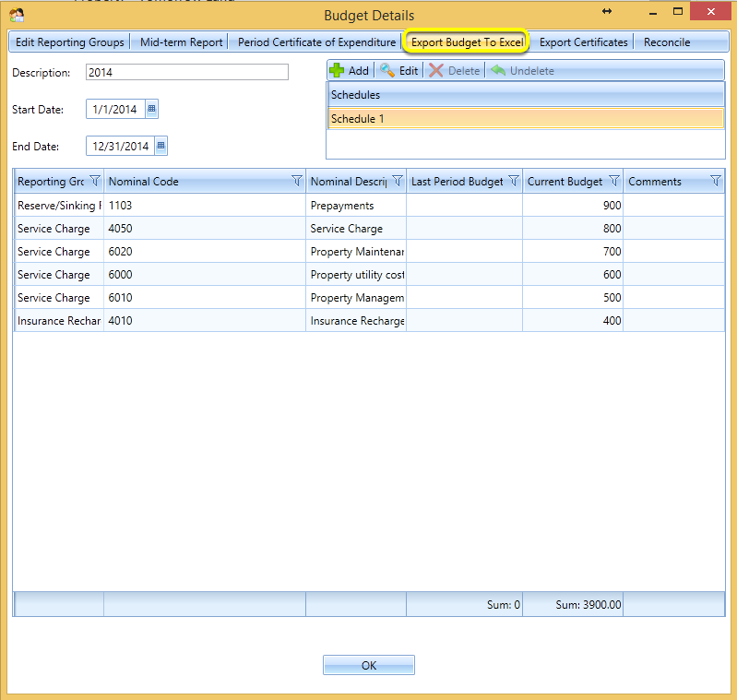Select Schedule 1 in schedules list
Viewport: 737px width, 700px height.
(x=526, y=118)
